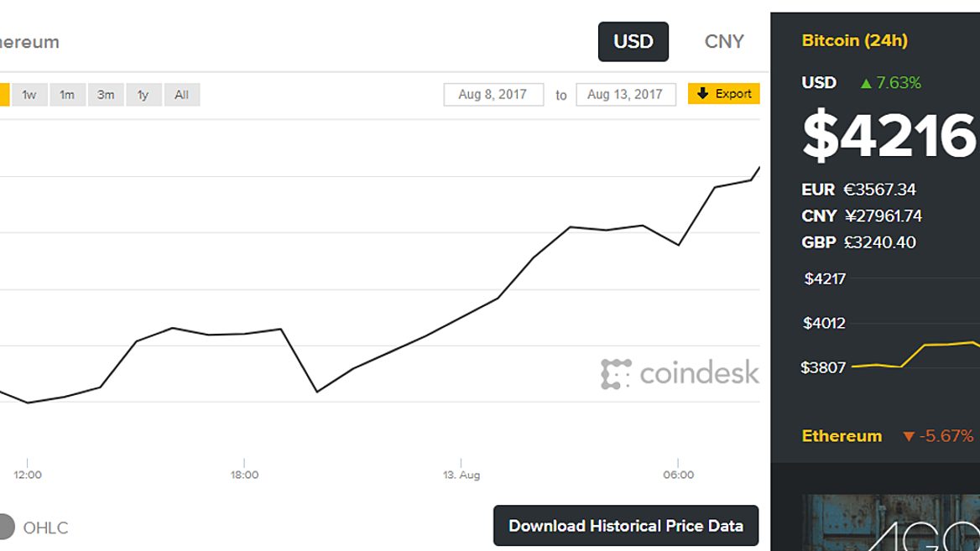Show the 1y time range
Viewport: 980px width, 551px height.
click(x=143, y=95)
